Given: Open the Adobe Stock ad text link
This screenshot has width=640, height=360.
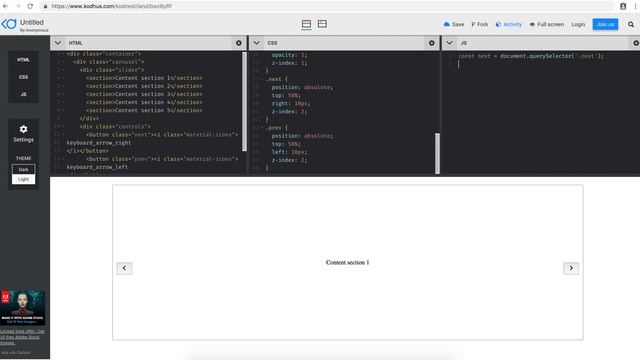Looking at the screenshot, I should (x=22, y=337).
